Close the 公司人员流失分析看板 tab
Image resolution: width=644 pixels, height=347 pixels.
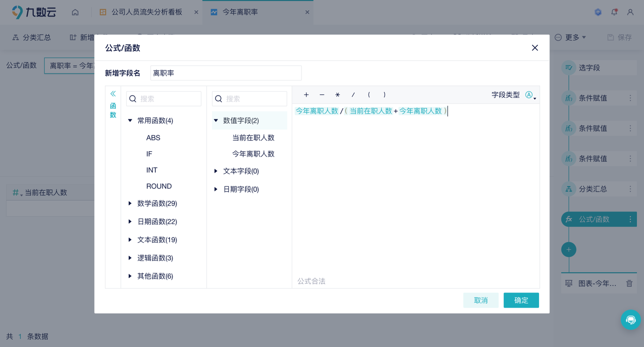[x=196, y=12]
